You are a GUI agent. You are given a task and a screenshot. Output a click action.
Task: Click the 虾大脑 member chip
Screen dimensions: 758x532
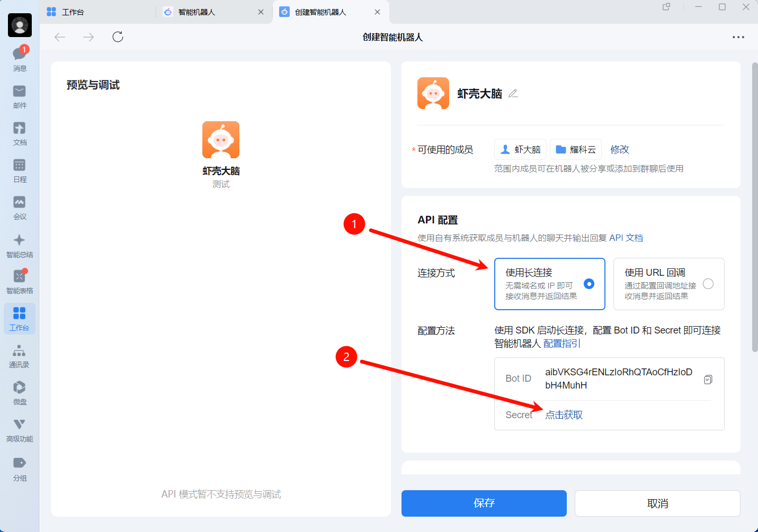click(x=520, y=149)
